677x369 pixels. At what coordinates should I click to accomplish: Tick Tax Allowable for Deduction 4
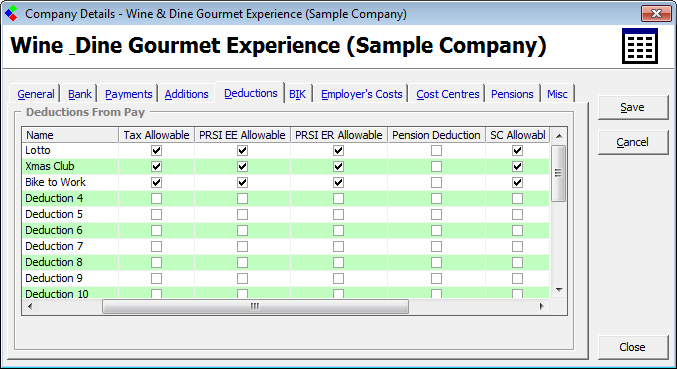[x=156, y=198]
